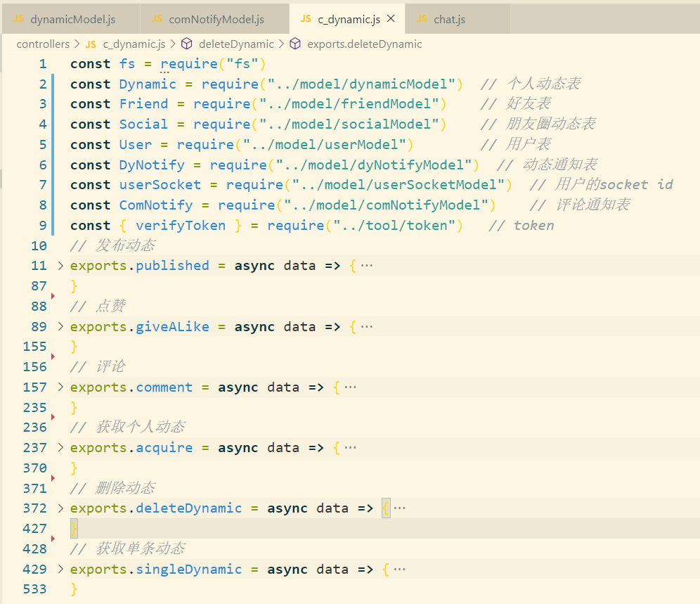Click line number 1 in the gutter
Viewport: 700px width, 604px height.
[43, 64]
